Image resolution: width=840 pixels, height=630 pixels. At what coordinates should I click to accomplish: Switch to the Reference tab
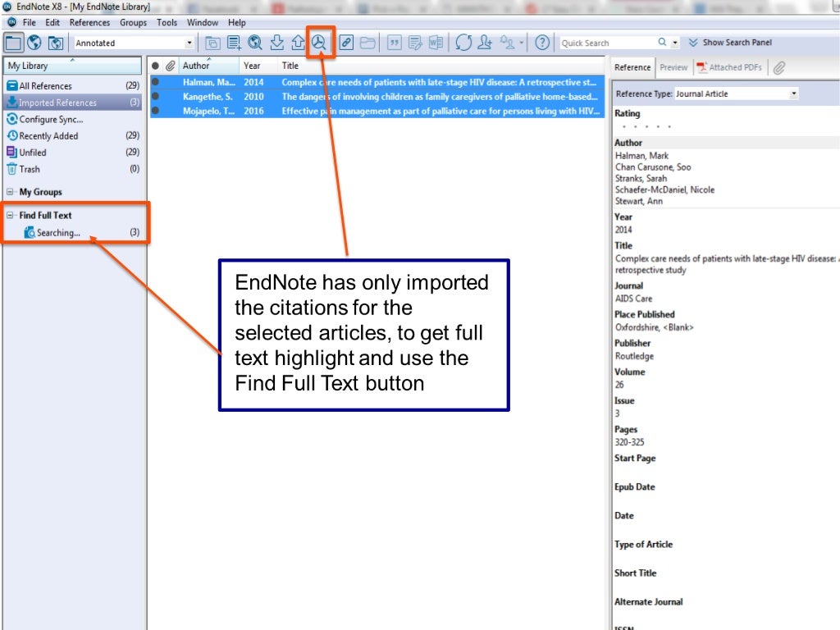click(x=632, y=67)
